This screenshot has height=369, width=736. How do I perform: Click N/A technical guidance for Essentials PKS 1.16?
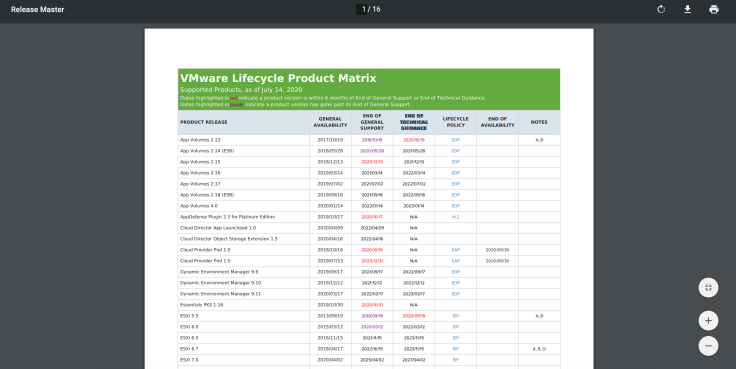click(x=414, y=305)
